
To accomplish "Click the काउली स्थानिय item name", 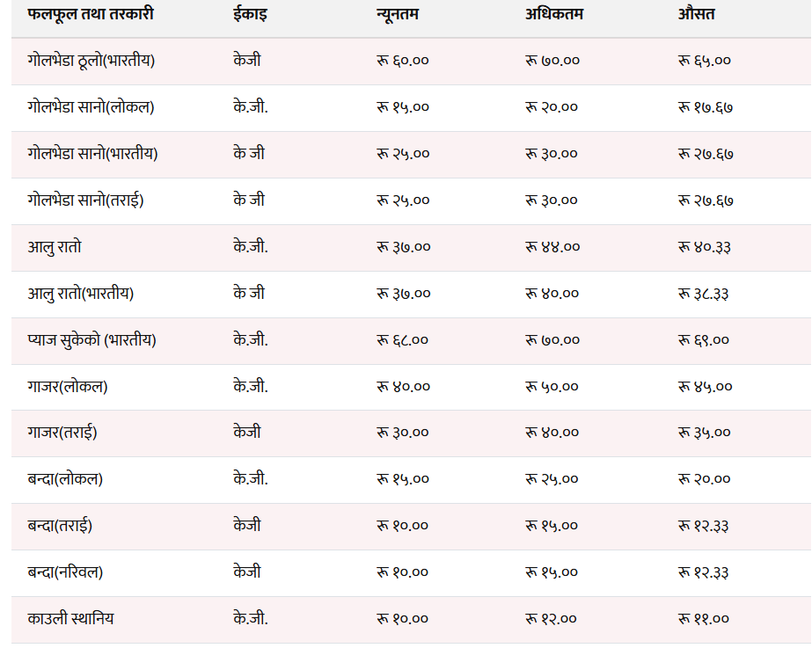I will coord(70,618).
